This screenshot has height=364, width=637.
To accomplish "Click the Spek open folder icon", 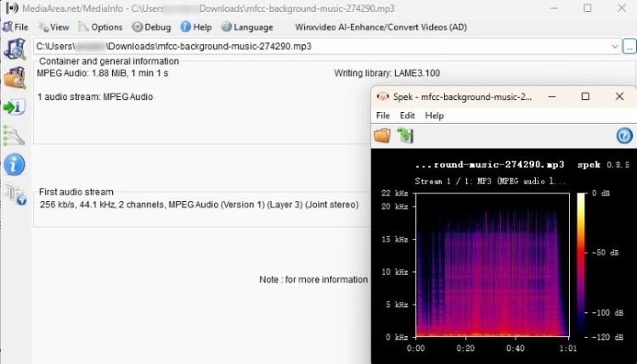I will pyautogui.click(x=382, y=136).
